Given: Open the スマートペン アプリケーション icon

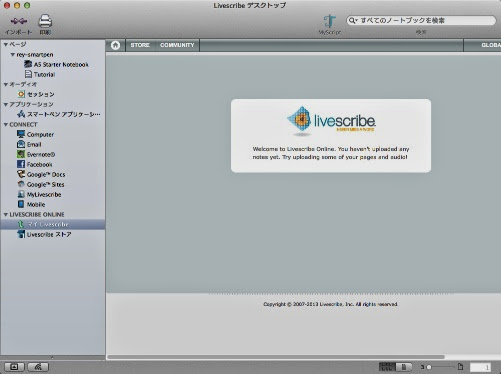Looking at the screenshot, I should click(x=21, y=114).
